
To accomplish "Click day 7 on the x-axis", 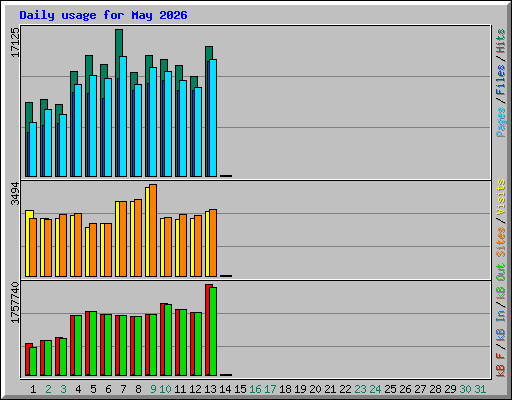I will [x=123, y=389].
